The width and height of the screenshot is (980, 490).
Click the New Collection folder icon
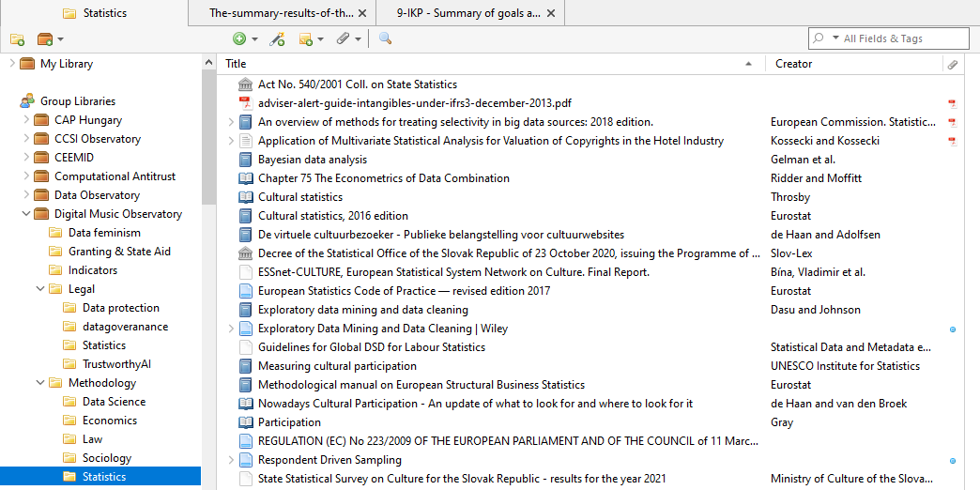tap(17, 38)
